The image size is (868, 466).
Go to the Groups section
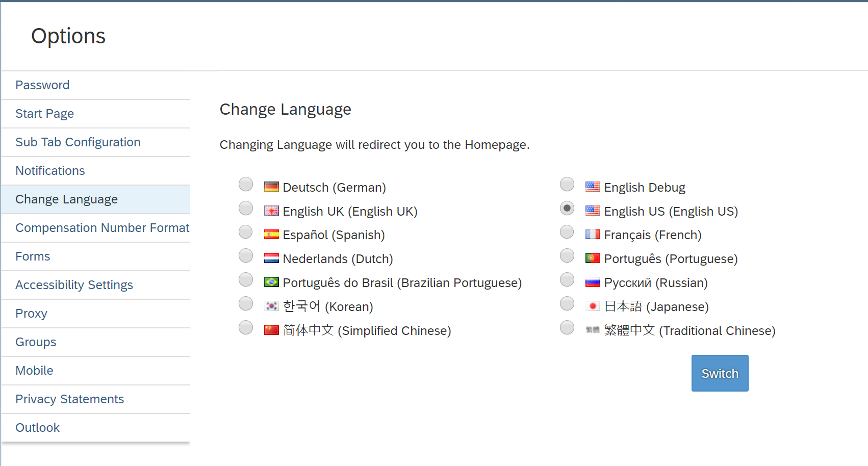tap(95, 342)
